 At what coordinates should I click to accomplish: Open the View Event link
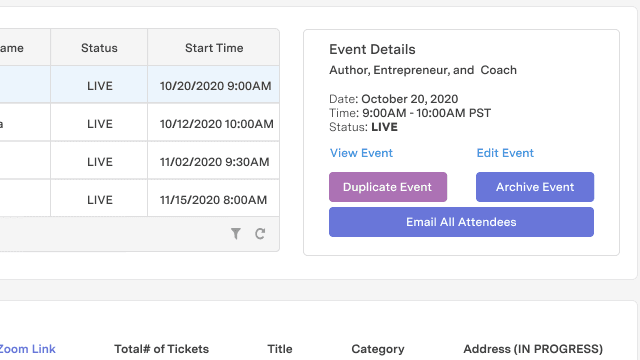[x=361, y=153]
